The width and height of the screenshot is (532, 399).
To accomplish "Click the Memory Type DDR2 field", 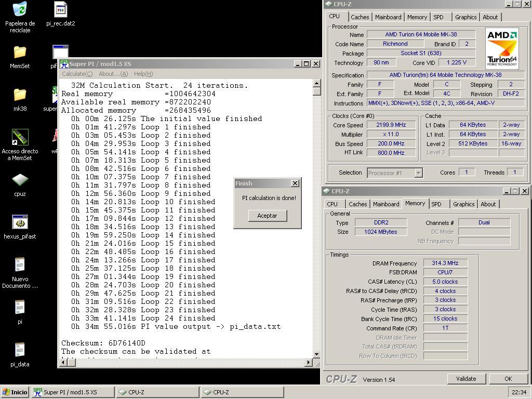I will (x=381, y=222).
